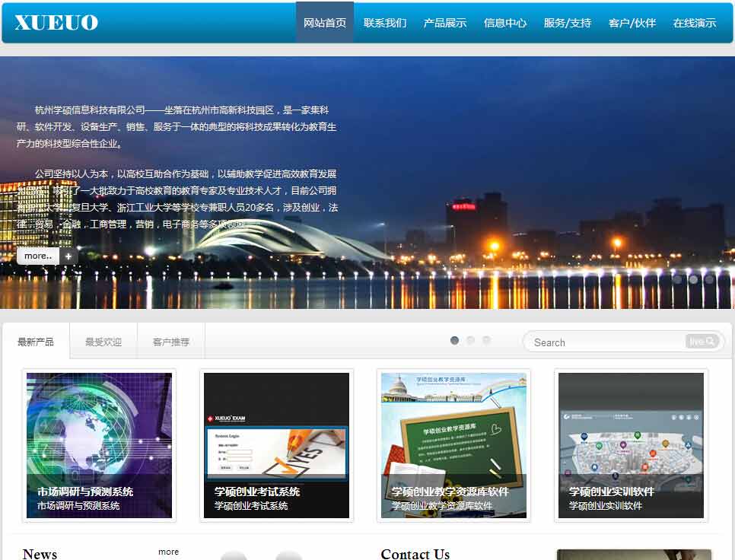
Task: Open the 服务/支持 navigation menu
Action: [567, 23]
